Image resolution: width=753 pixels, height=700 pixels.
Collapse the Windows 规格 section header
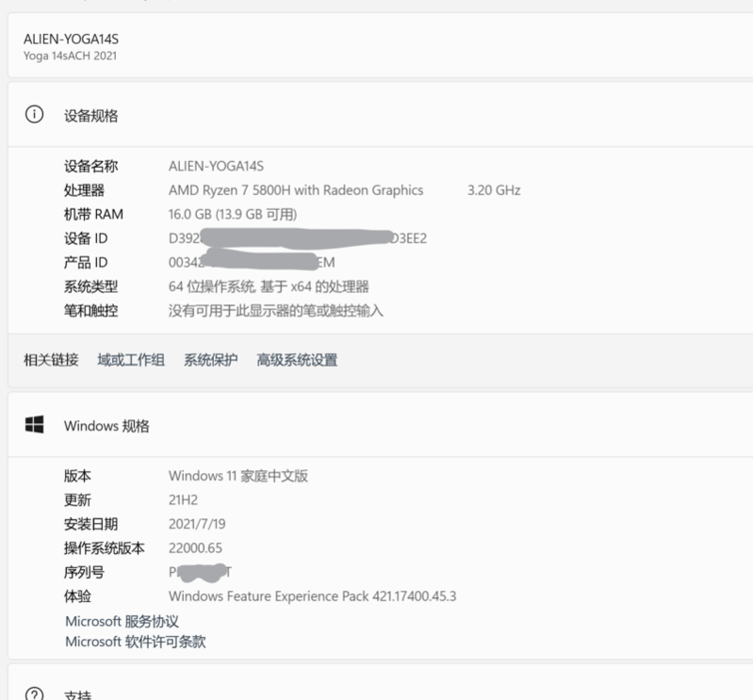pos(377,426)
